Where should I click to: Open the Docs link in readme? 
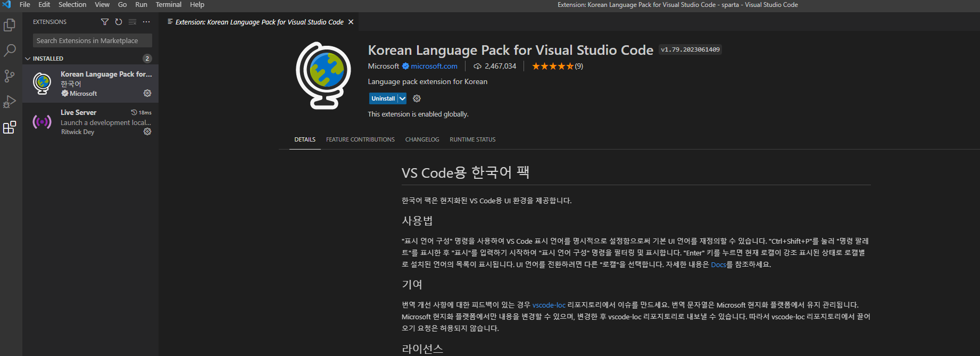click(x=718, y=264)
